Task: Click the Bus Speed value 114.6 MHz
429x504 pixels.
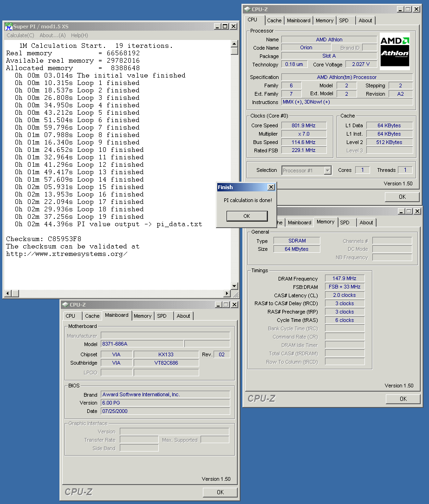Action: click(x=304, y=143)
